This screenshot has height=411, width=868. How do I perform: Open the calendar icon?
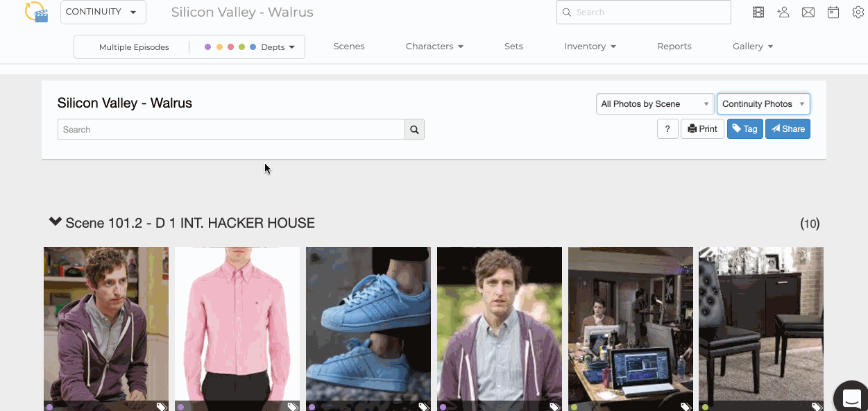click(833, 12)
